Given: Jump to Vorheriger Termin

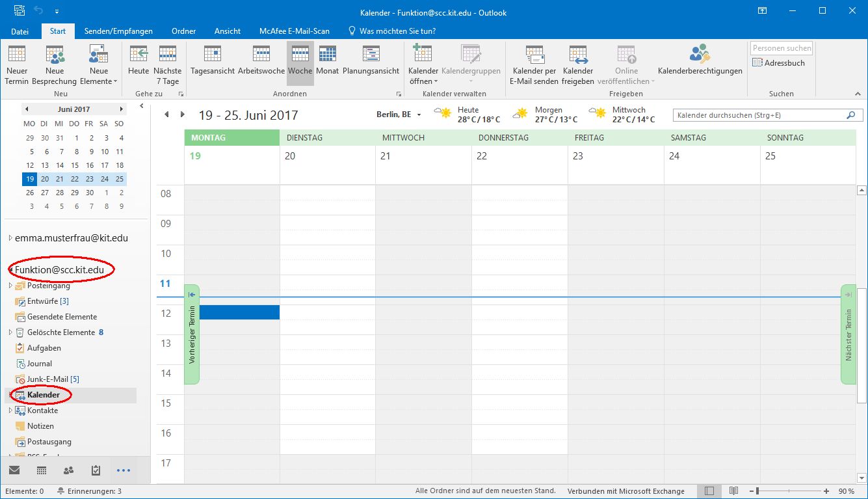Looking at the screenshot, I should pos(192,334).
